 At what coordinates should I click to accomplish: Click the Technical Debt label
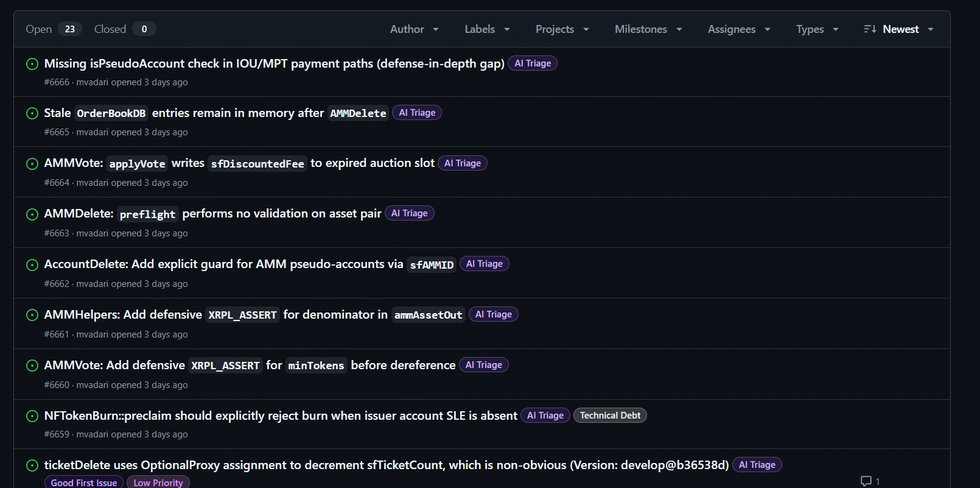tap(609, 416)
